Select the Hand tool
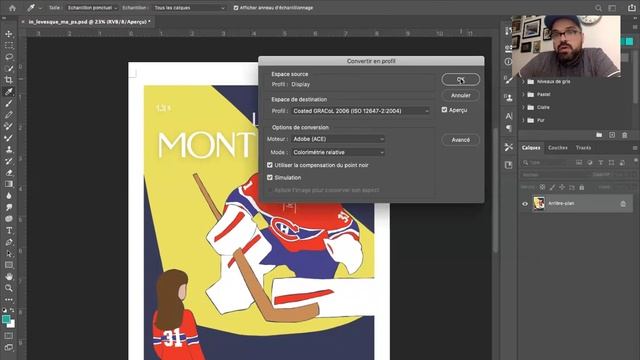The image size is (640, 360). (x=9, y=277)
